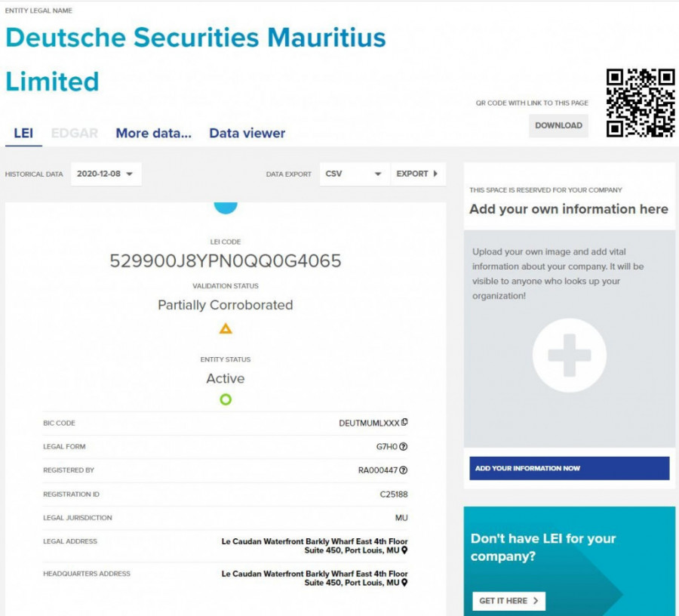The width and height of the screenshot is (679, 616).
Task: Click the plus icon to upload image
Action: tap(569, 355)
